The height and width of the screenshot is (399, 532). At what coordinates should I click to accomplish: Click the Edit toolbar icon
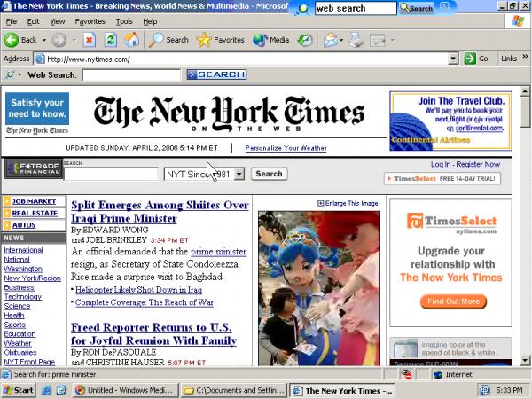(378, 40)
